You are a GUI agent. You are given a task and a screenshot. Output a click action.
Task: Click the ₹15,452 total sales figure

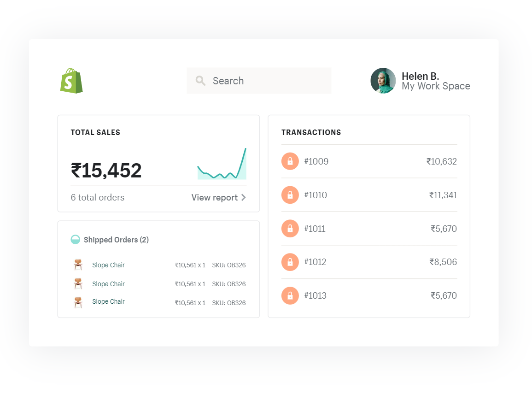[106, 171]
